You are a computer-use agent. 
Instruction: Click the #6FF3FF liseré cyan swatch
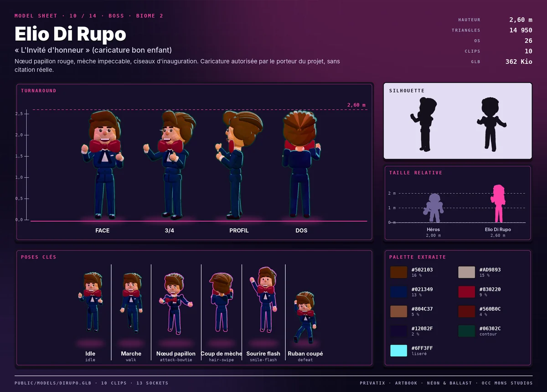pyautogui.click(x=398, y=351)
